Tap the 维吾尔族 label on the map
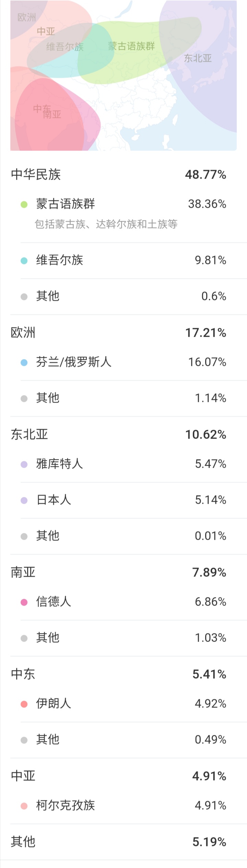Viewport: 247px width, 868px height. pos(65,47)
